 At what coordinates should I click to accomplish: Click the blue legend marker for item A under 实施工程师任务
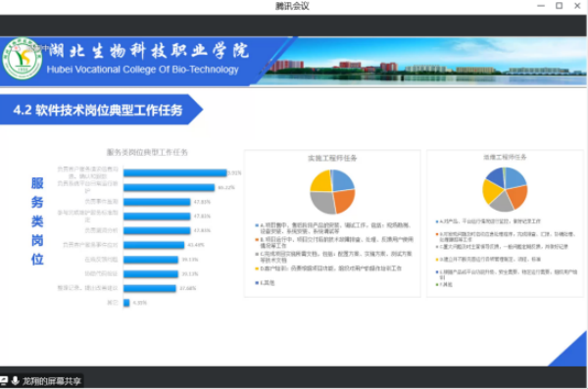(x=257, y=225)
